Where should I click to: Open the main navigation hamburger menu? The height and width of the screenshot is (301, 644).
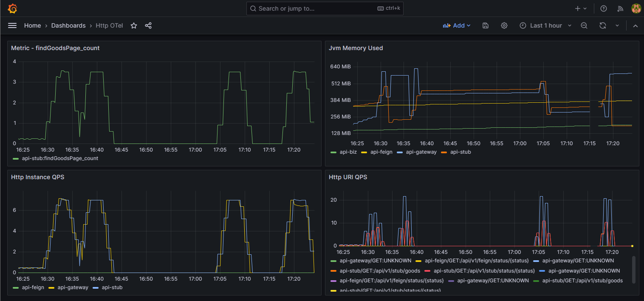(12, 25)
